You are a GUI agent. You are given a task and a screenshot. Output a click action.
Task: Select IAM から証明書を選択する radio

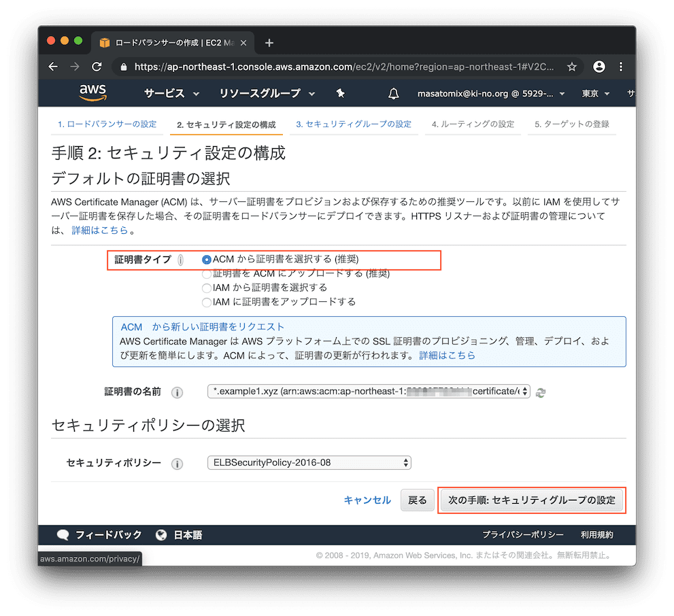click(207, 288)
